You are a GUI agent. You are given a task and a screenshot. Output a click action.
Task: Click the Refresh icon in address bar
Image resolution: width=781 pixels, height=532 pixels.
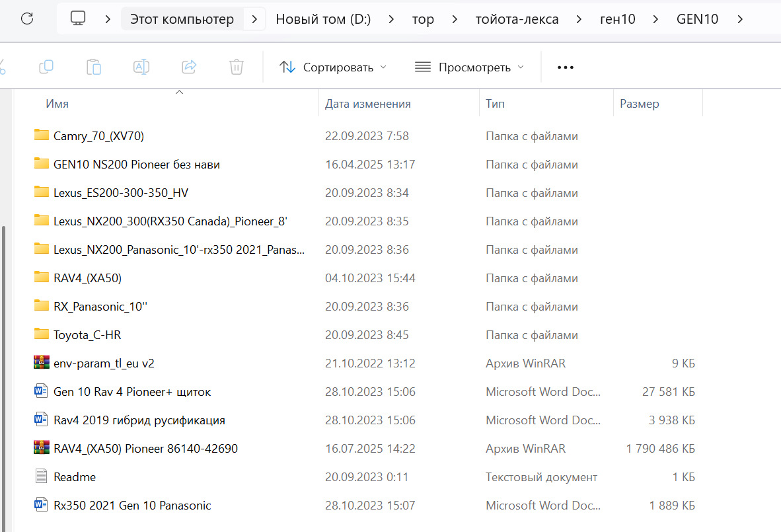[27, 19]
